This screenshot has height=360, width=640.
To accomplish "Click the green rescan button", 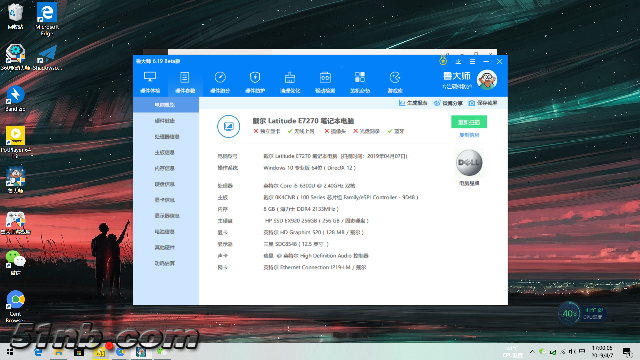I will 469,122.
